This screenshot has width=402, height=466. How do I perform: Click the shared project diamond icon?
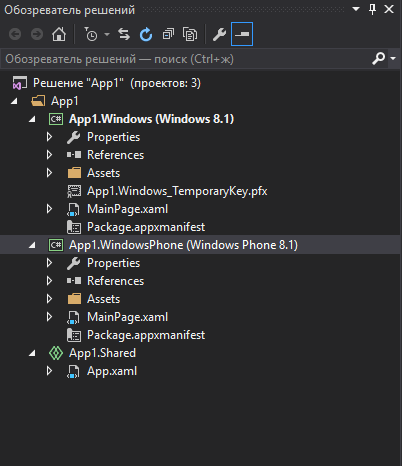[x=56, y=353]
